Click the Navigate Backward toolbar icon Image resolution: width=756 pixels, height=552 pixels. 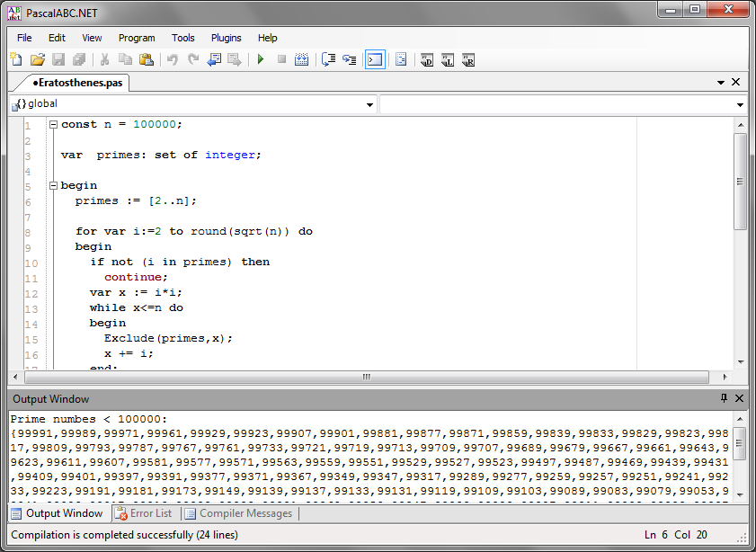coord(214,59)
